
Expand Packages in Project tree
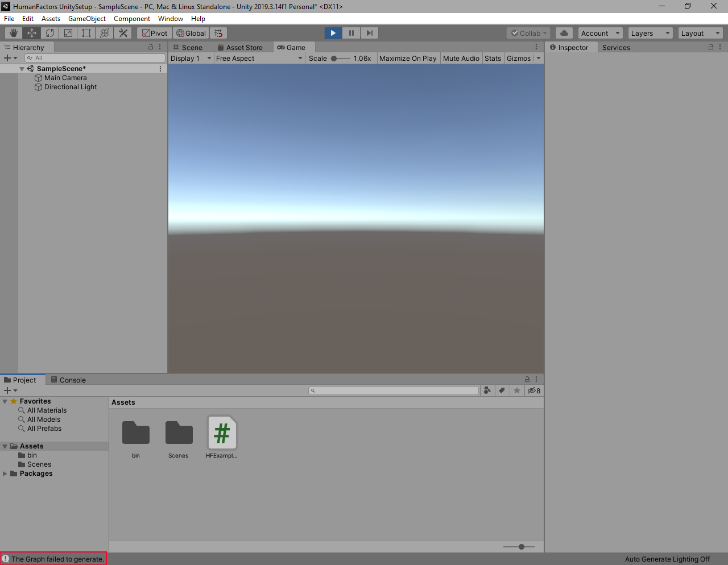click(x=5, y=473)
